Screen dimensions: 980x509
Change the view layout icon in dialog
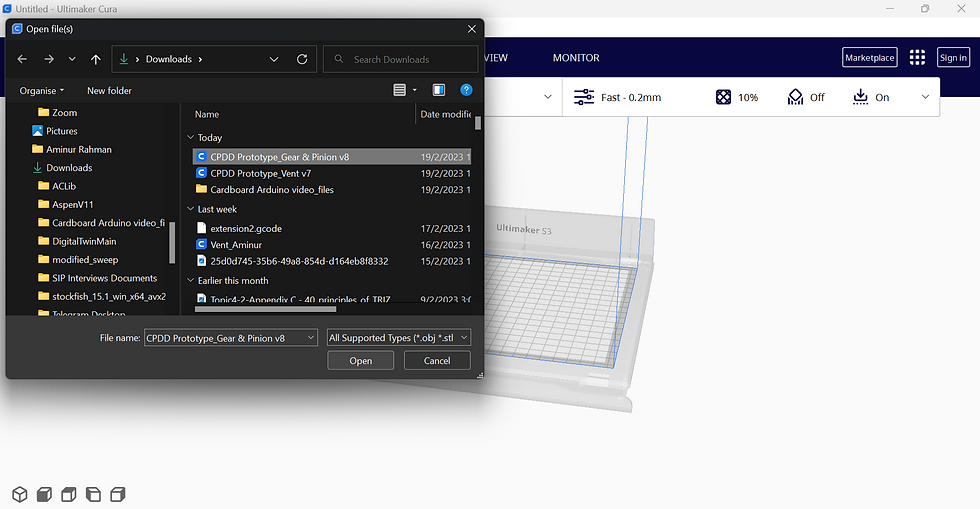tap(399, 90)
